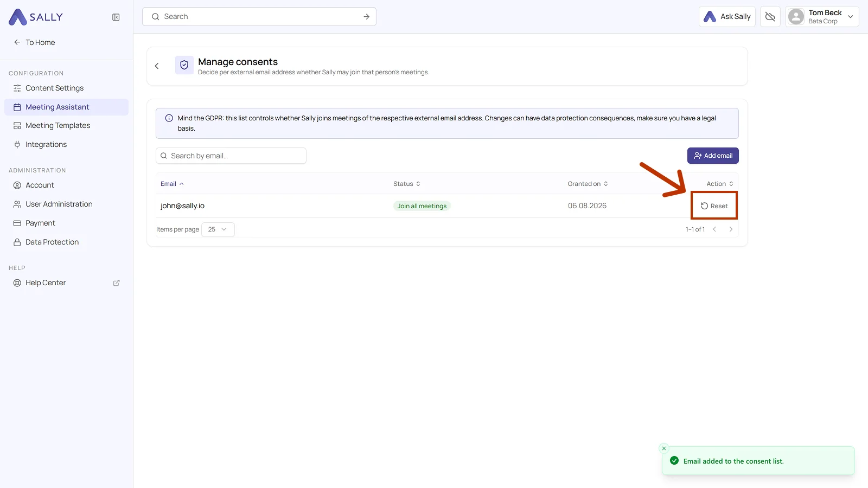Focus the top Search field

pyautogui.click(x=259, y=17)
